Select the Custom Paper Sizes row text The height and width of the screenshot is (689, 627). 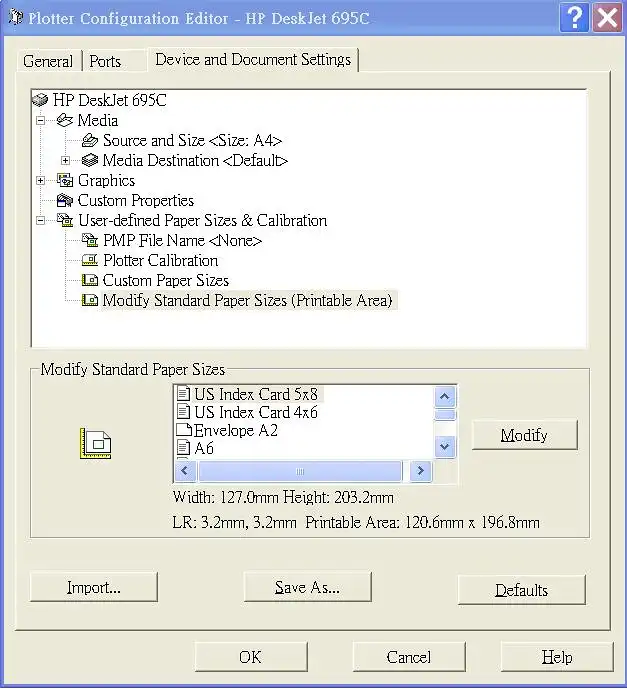pos(166,280)
